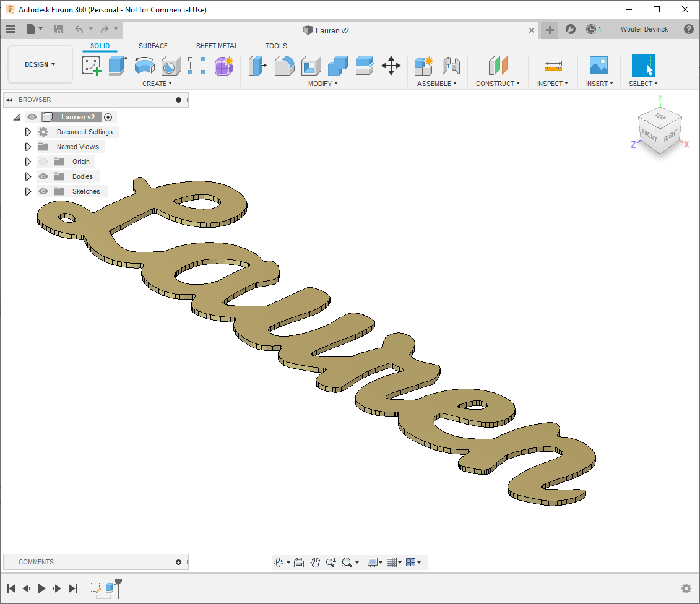The height and width of the screenshot is (604, 700).
Task: Select the Revolve tool
Action: (145, 66)
